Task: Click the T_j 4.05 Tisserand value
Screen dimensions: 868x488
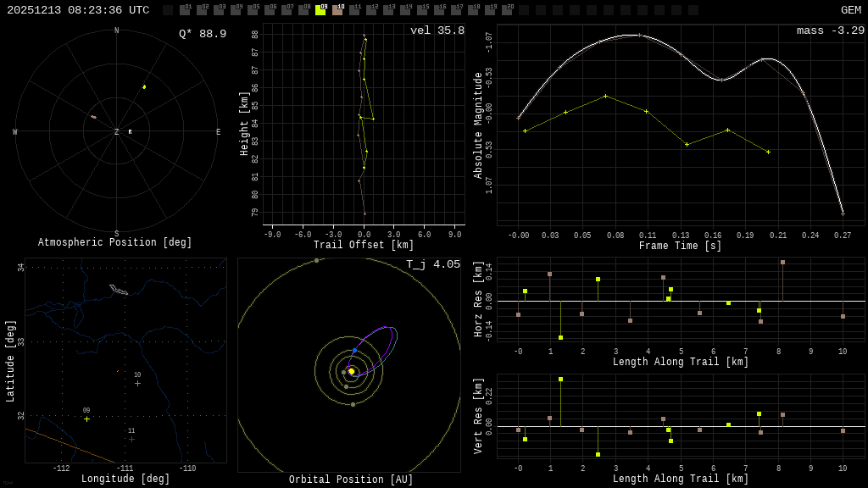Action: (x=432, y=265)
